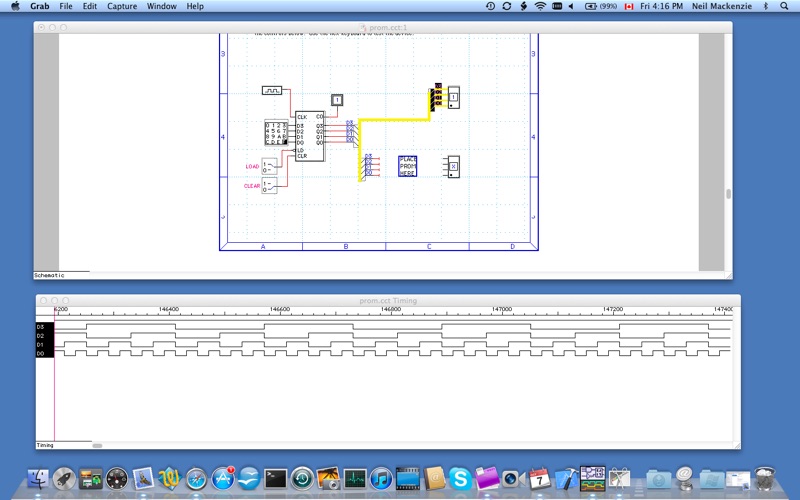This screenshot has height=500, width=800.
Task: Open the Window menu
Action: (162, 6)
